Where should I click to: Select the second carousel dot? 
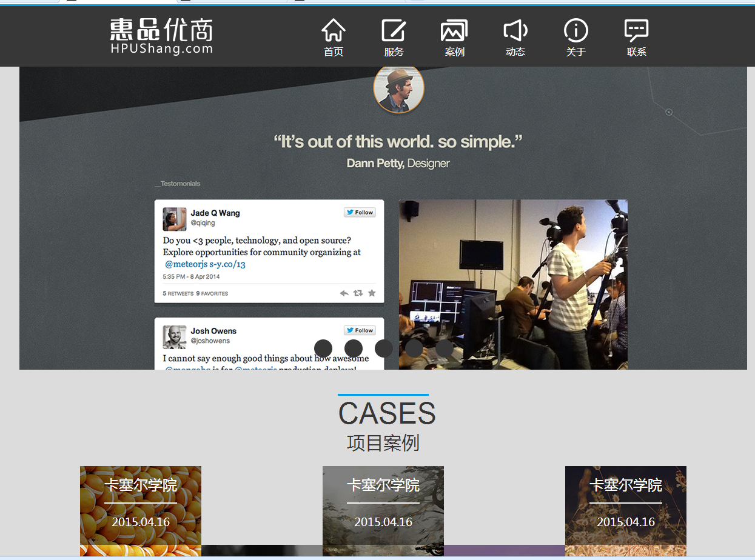click(354, 348)
